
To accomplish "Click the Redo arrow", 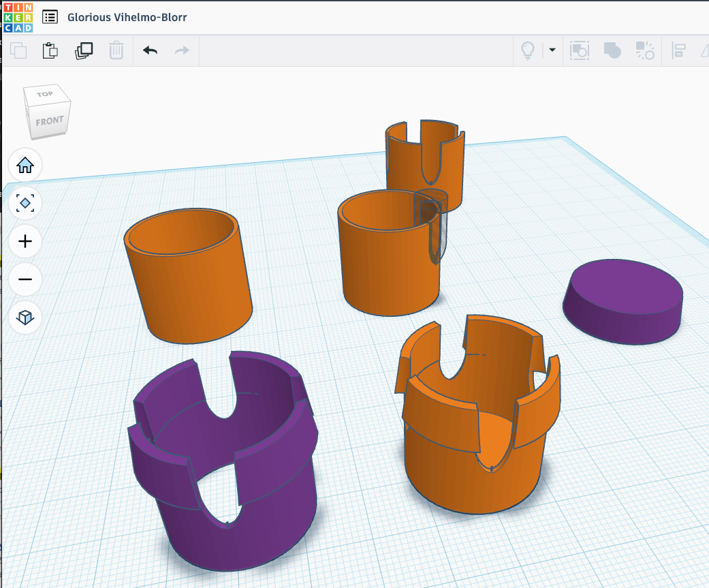I will 182,50.
